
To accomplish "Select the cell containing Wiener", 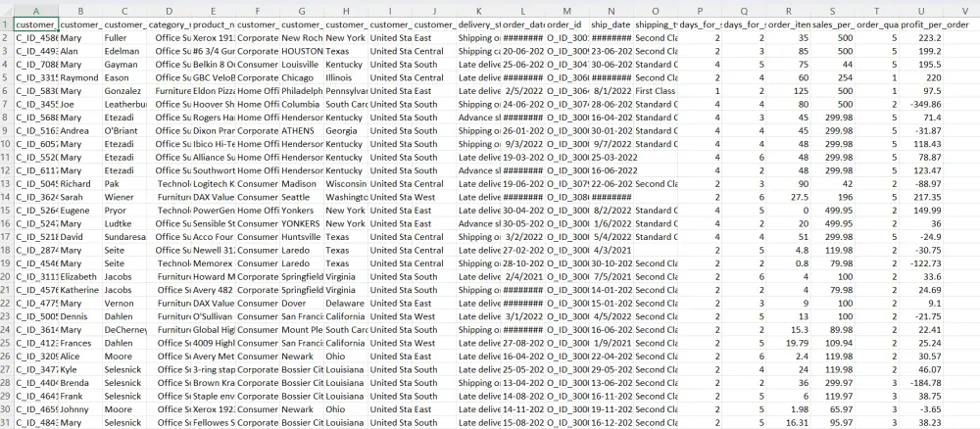I will [x=125, y=197].
